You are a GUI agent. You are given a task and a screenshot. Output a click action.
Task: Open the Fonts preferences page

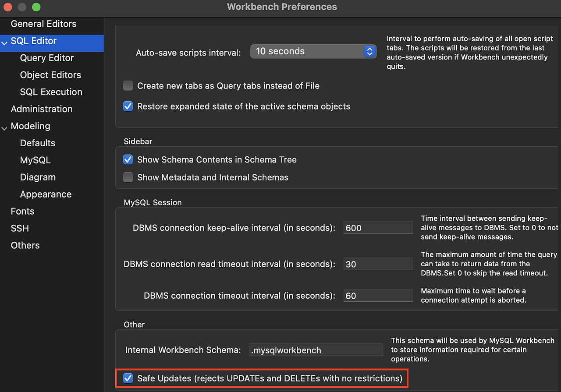tap(22, 211)
